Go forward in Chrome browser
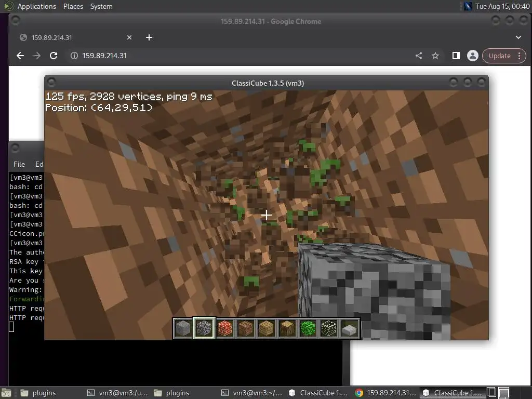 coord(37,56)
